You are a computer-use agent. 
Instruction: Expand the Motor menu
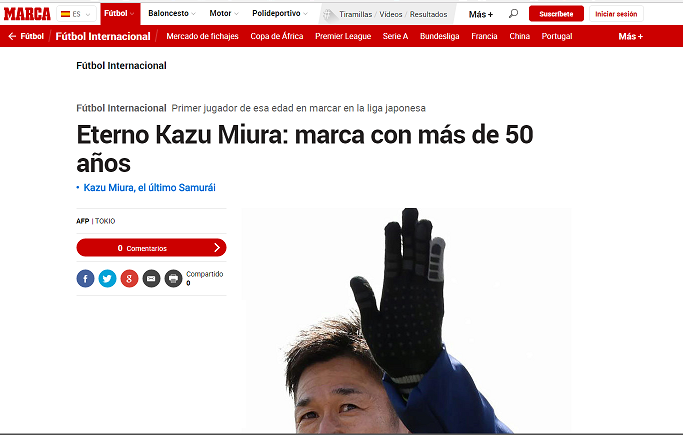(224, 13)
